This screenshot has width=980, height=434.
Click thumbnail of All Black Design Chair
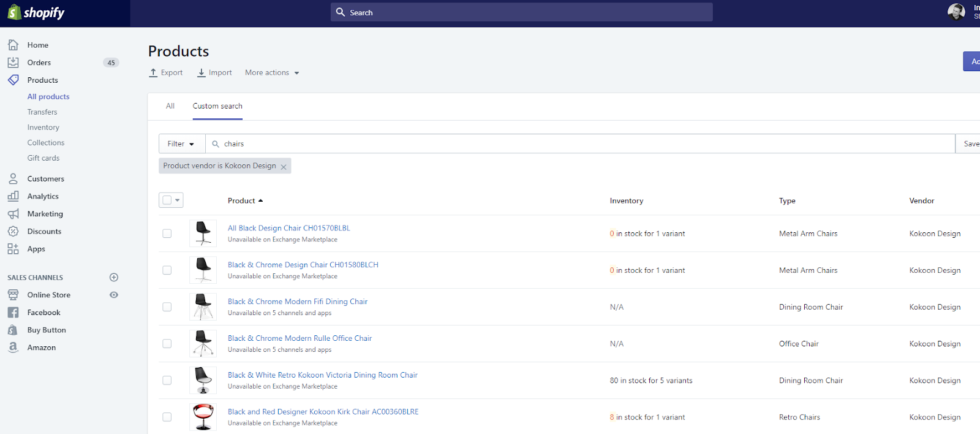[x=203, y=234]
